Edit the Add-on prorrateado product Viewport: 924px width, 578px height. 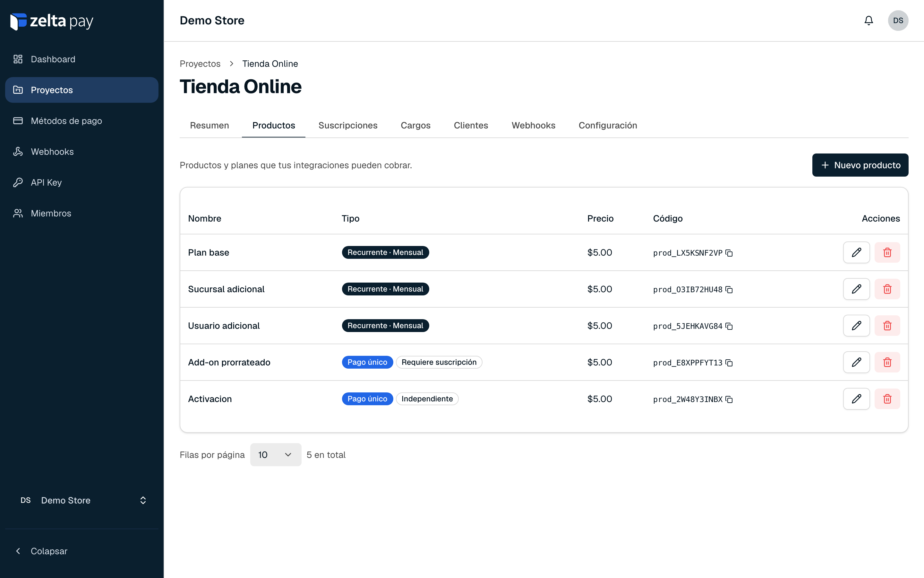(856, 362)
